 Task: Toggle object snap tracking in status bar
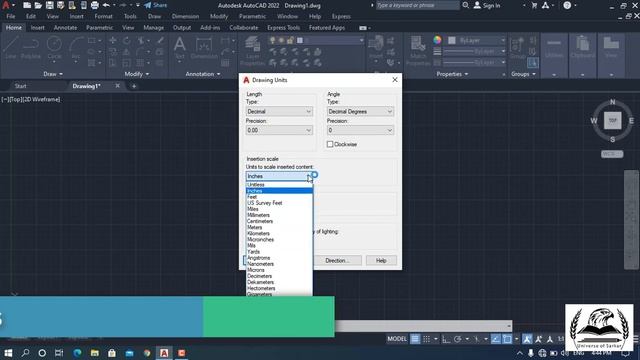(x=496, y=339)
